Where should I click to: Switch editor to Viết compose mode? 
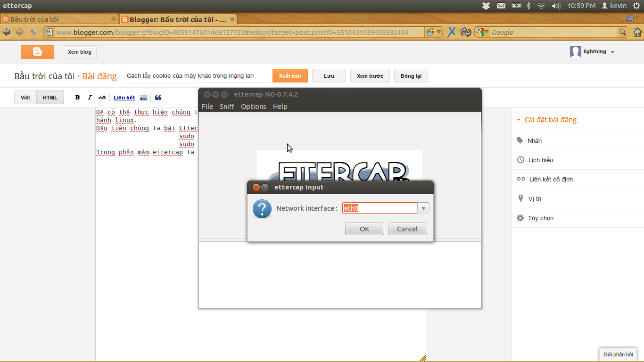[x=25, y=98]
